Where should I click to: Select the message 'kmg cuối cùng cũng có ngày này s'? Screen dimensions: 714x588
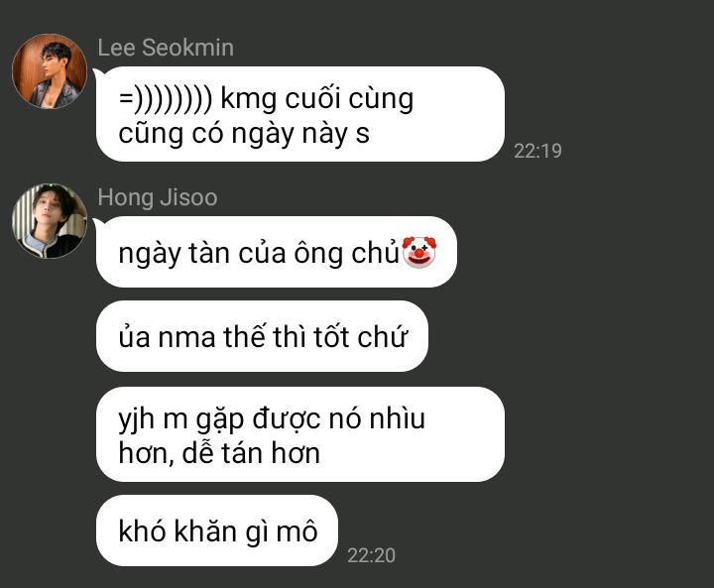(x=300, y=114)
